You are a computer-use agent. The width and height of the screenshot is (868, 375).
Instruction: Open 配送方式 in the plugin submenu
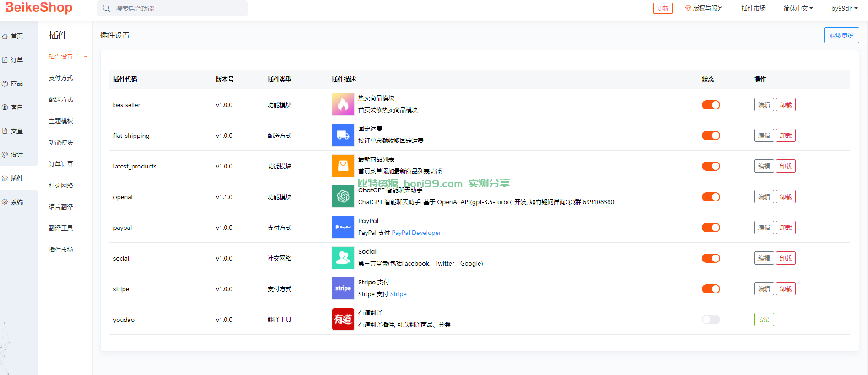click(61, 100)
